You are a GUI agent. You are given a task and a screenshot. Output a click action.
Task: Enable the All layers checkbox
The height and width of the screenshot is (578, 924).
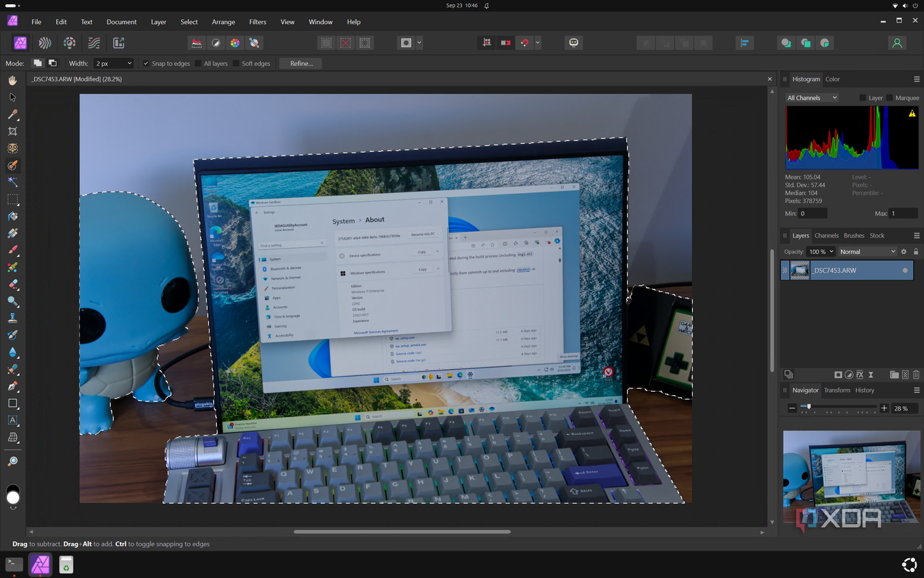point(198,64)
